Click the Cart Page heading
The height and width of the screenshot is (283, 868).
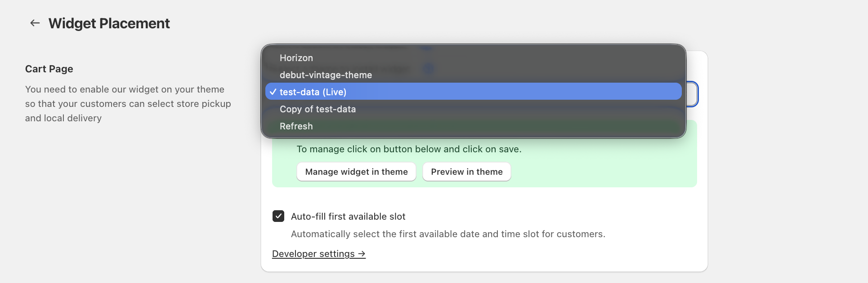point(49,69)
